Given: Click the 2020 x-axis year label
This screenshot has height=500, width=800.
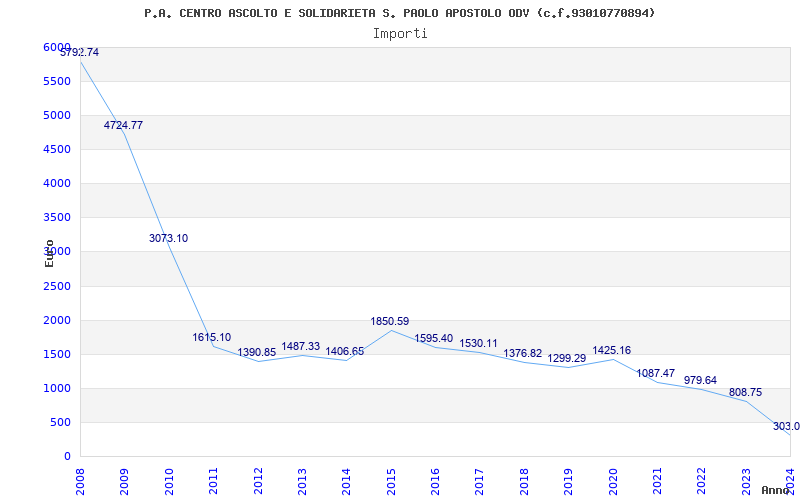Looking at the screenshot, I should coord(613,482).
